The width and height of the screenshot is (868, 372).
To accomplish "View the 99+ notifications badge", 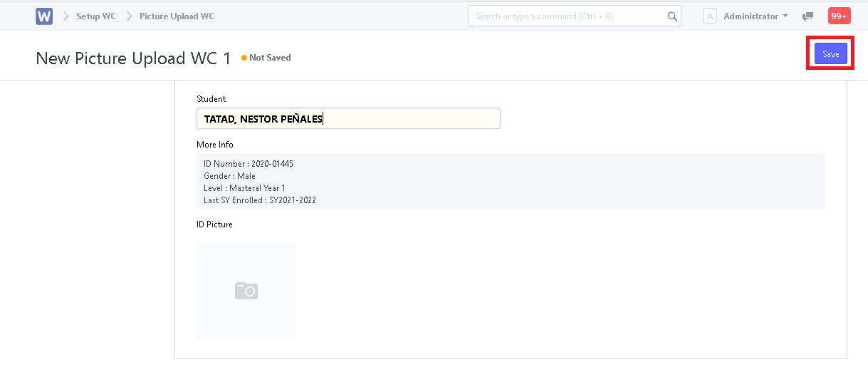I will 839,16.
